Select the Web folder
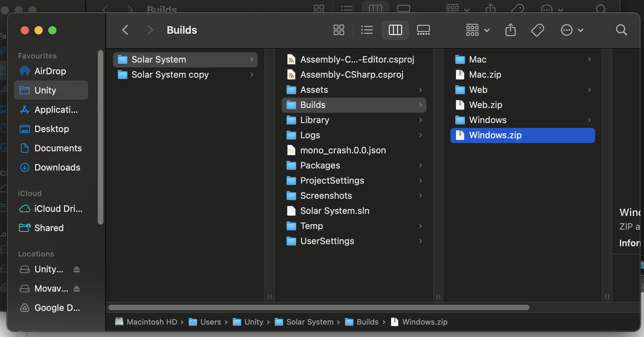The height and width of the screenshot is (337, 644). (523, 90)
